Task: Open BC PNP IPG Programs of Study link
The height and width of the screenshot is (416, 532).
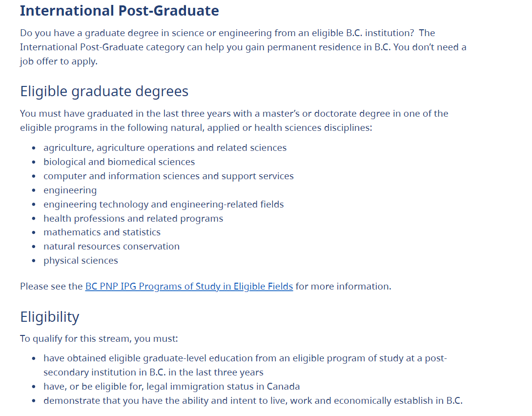Action: [x=189, y=287]
